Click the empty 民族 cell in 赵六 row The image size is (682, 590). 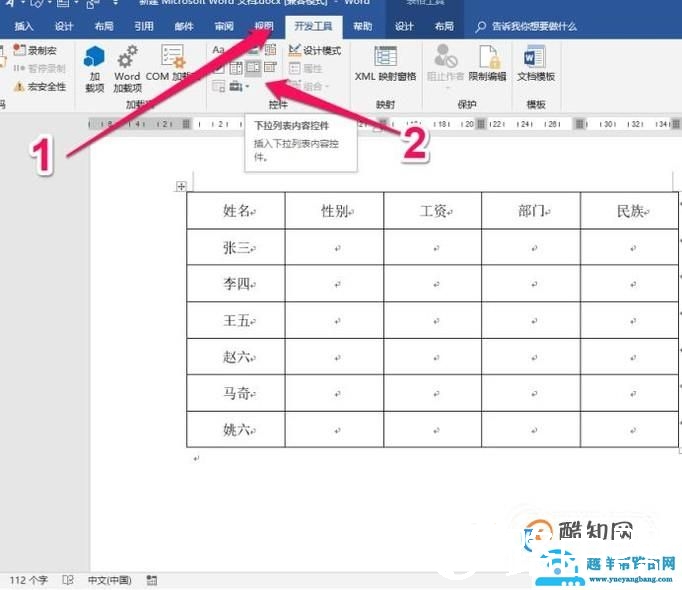(x=629, y=357)
